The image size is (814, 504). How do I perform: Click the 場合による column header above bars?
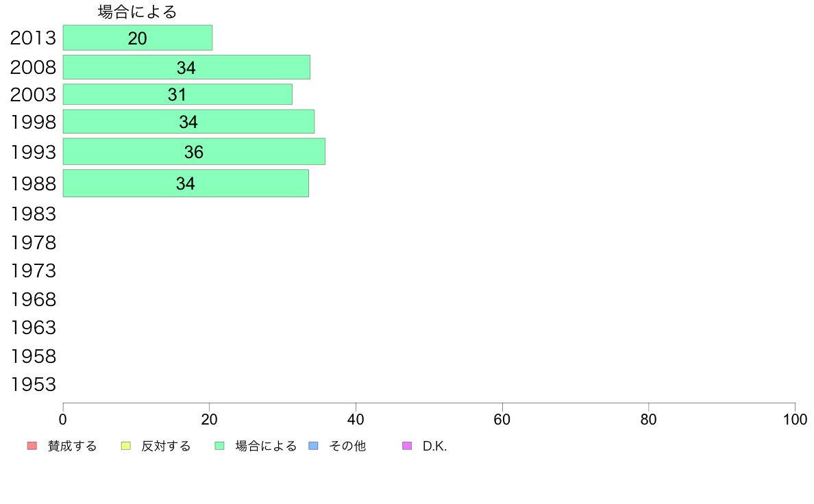(x=138, y=12)
